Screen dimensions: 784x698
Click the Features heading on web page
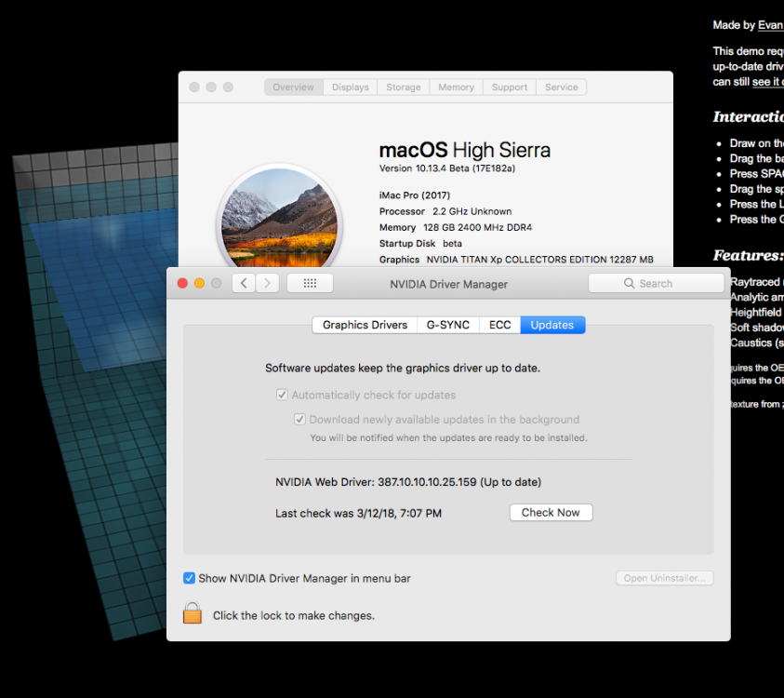(748, 256)
